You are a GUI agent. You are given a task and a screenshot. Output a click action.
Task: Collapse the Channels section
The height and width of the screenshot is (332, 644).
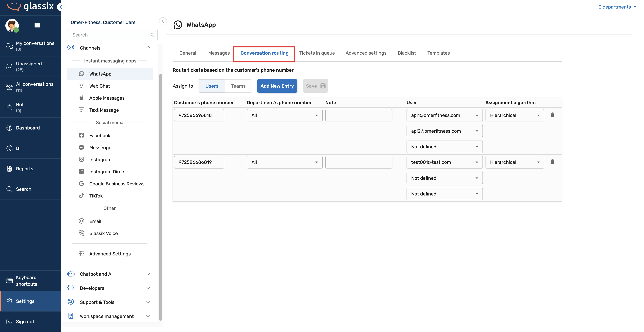tap(148, 47)
